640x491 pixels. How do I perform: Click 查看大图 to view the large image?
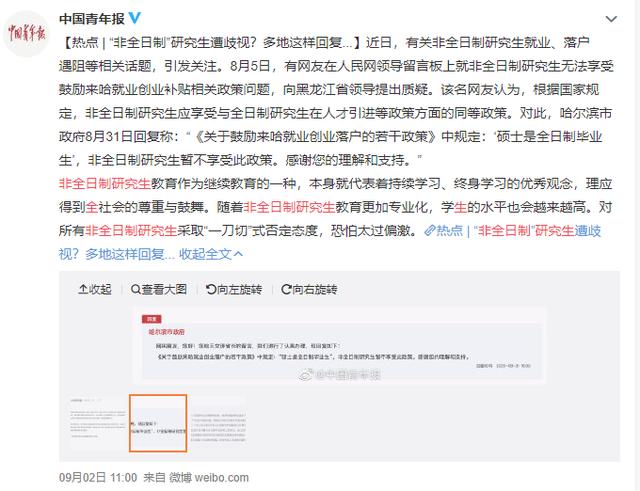tap(159, 289)
